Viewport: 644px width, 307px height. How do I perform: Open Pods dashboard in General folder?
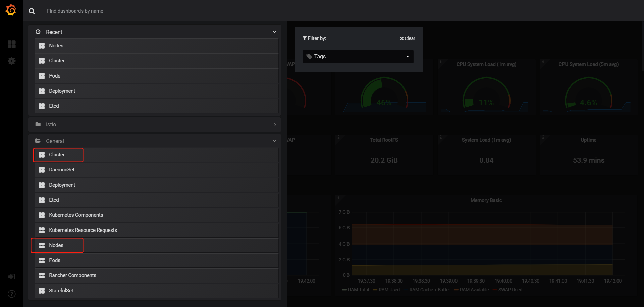(x=157, y=260)
